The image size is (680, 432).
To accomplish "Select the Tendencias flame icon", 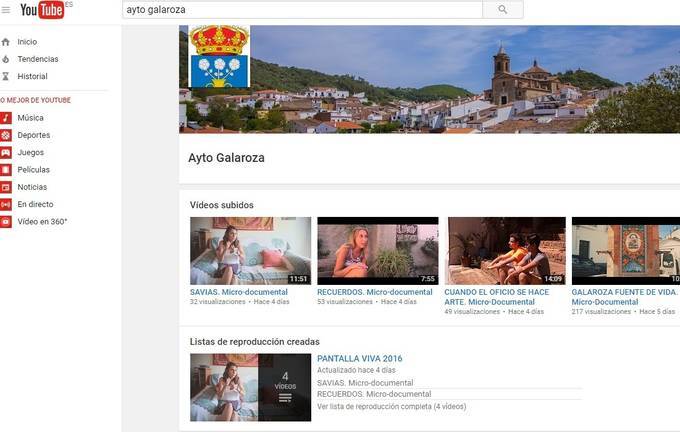I will (6, 59).
